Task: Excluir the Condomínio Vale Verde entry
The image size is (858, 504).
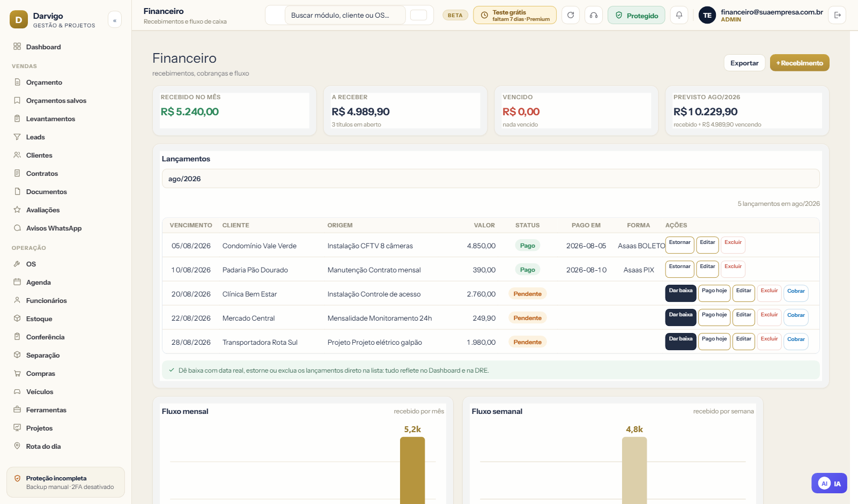Action: tap(733, 245)
